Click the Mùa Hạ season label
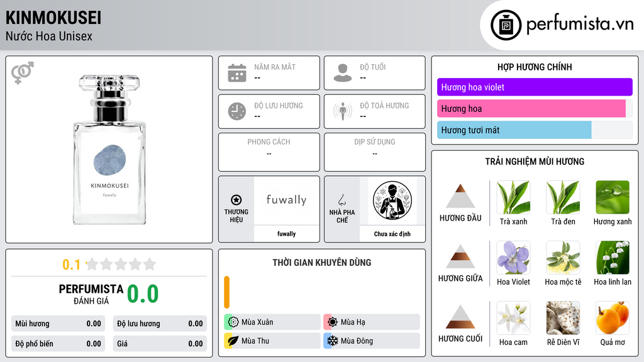644x362 pixels. (x=353, y=322)
